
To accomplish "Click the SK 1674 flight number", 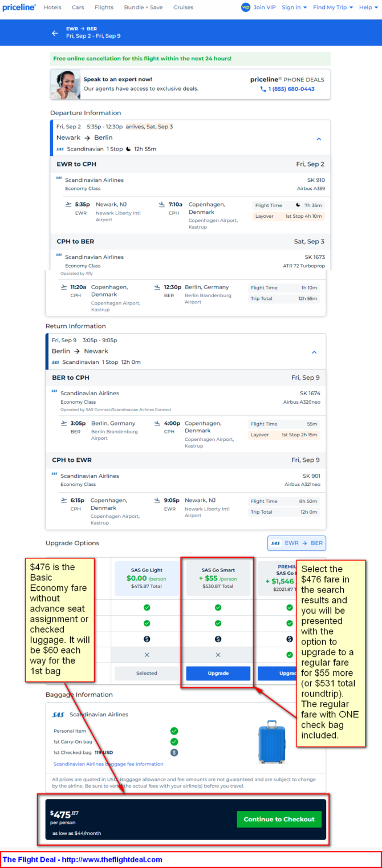I will pyautogui.click(x=310, y=393).
